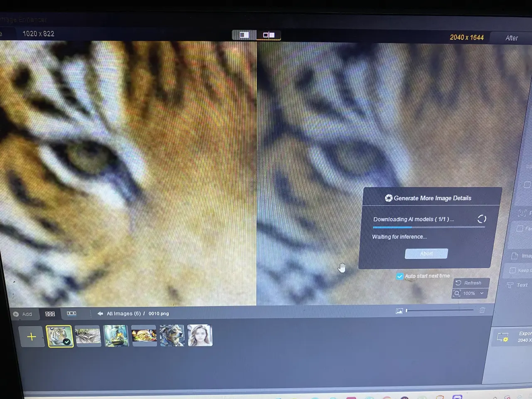This screenshot has width=532, height=399.
Task: Select the dog with goggles thumbnail
Action: (x=172, y=335)
